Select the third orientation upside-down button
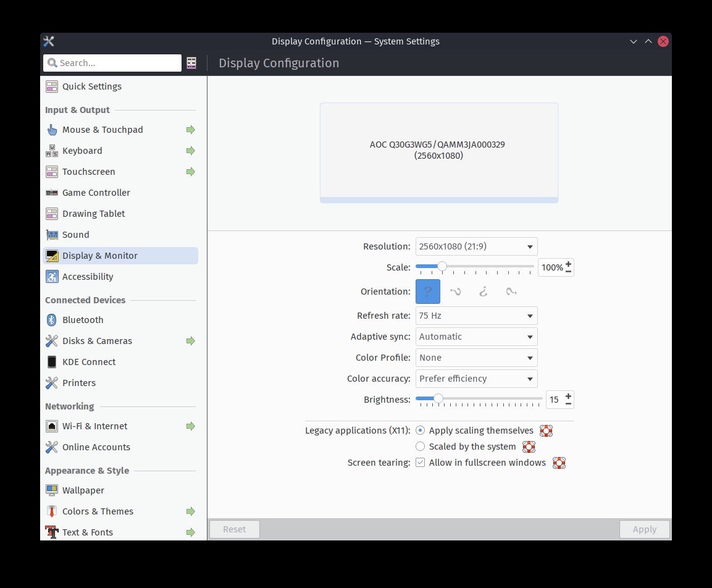The width and height of the screenshot is (712, 588). (x=483, y=292)
